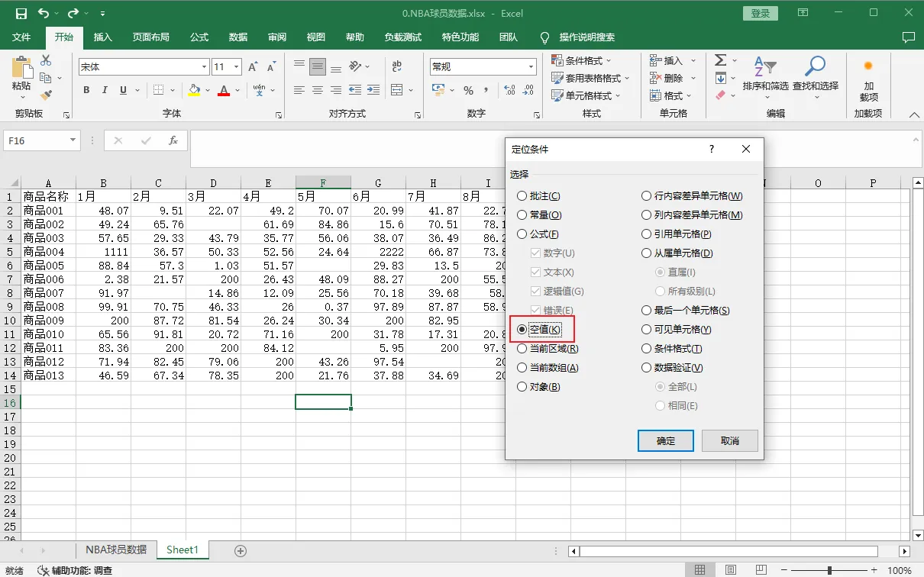Expand 条件格式 conditional formatting menu

pos(583,60)
